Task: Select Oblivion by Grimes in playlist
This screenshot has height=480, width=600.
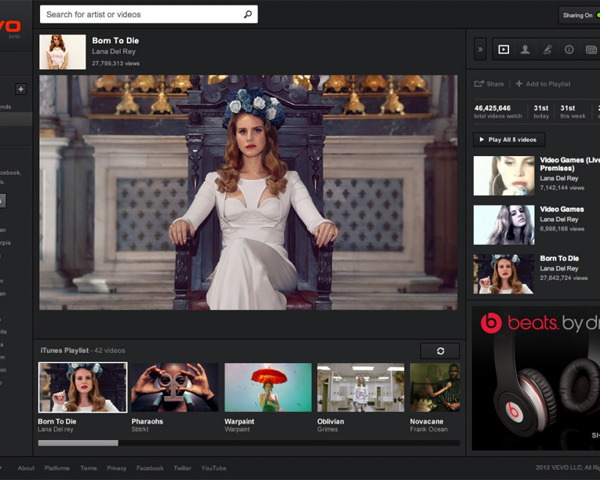Action: [x=360, y=387]
